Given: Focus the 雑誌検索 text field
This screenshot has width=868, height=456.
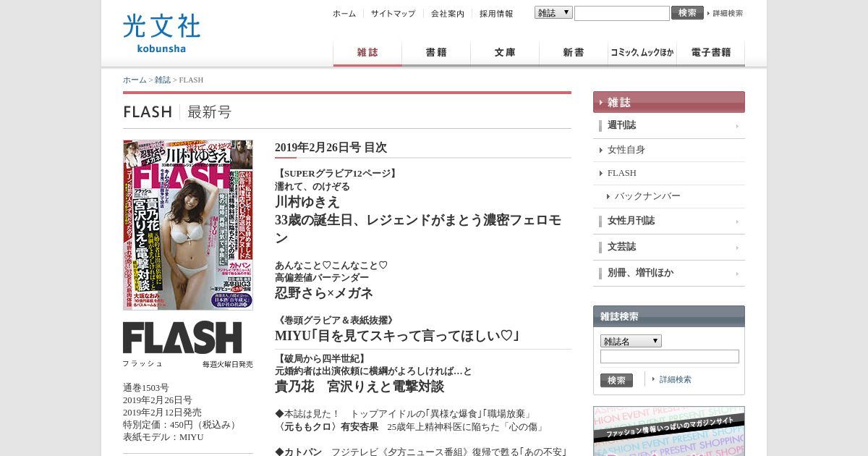Looking at the screenshot, I should pos(670,357).
